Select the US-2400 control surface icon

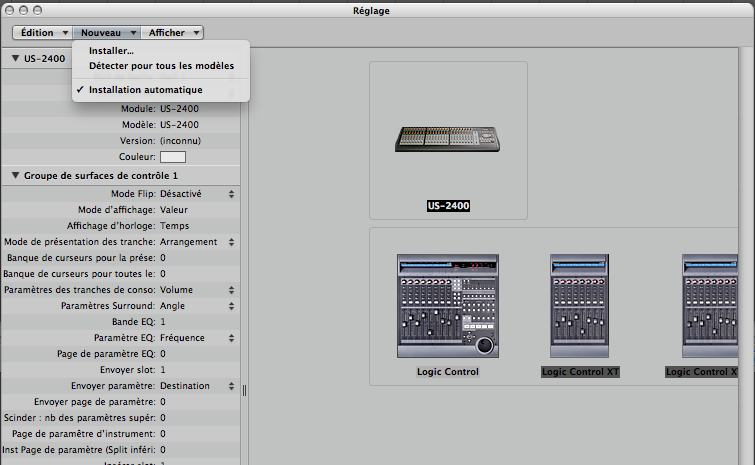(447, 139)
